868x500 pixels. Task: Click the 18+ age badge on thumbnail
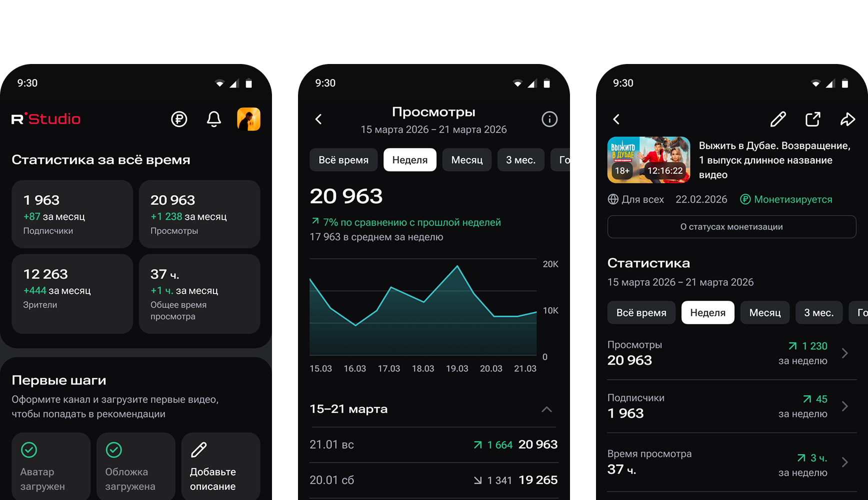click(x=622, y=170)
